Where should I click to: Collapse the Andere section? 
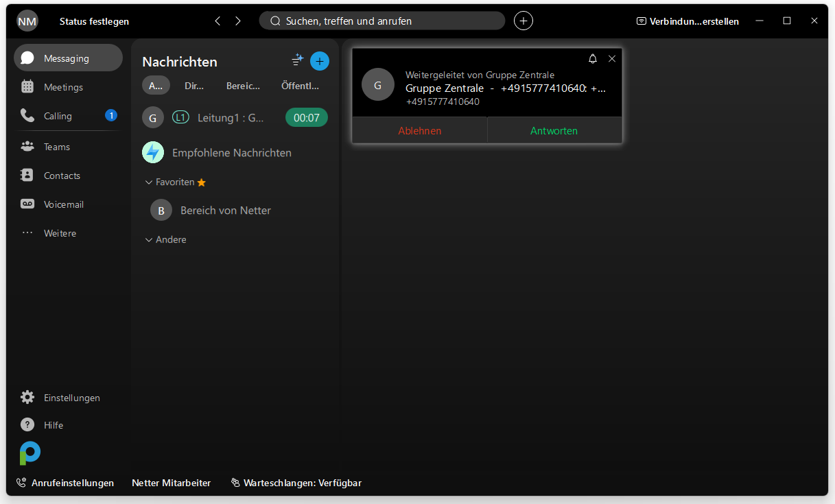149,240
